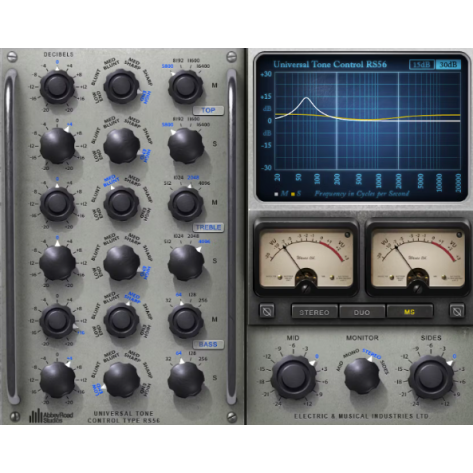Click the Top band M gain knob

57,87
